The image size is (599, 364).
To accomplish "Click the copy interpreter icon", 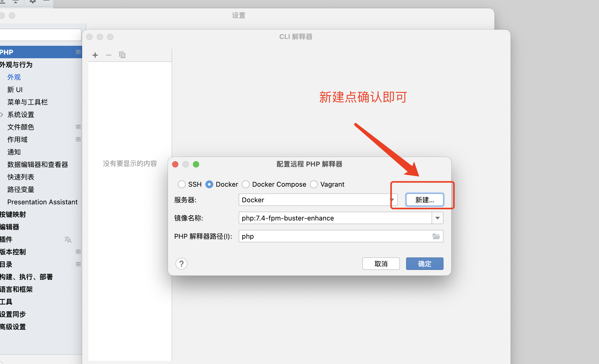I will click(x=122, y=55).
